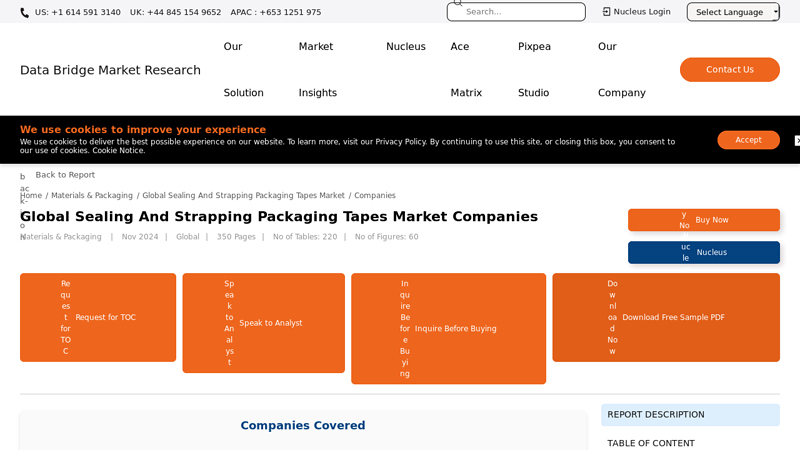Click the blue Nucleus button
Screen dimensions: 800x450
(704, 253)
